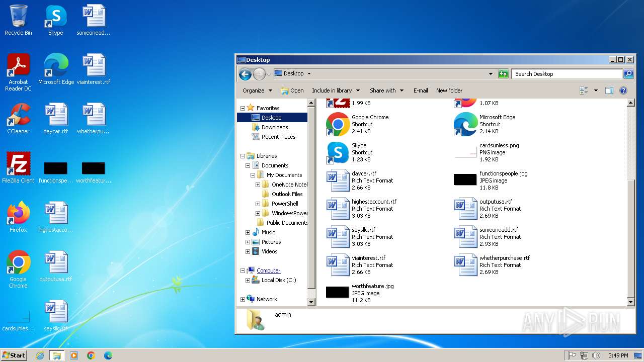Select someoneadd.rtf in Explorer list
The width and height of the screenshot is (644, 362).
tap(487, 237)
